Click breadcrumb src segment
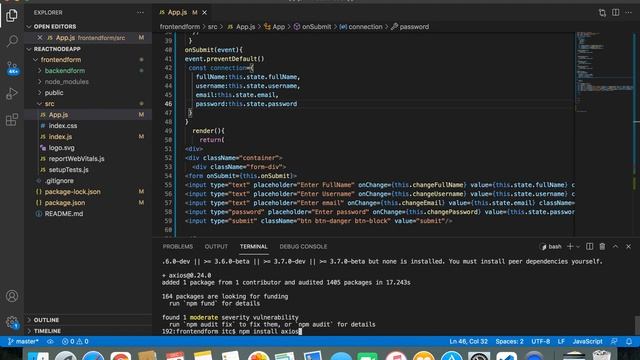This screenshot has width=640, height=360. click(213, 27)
